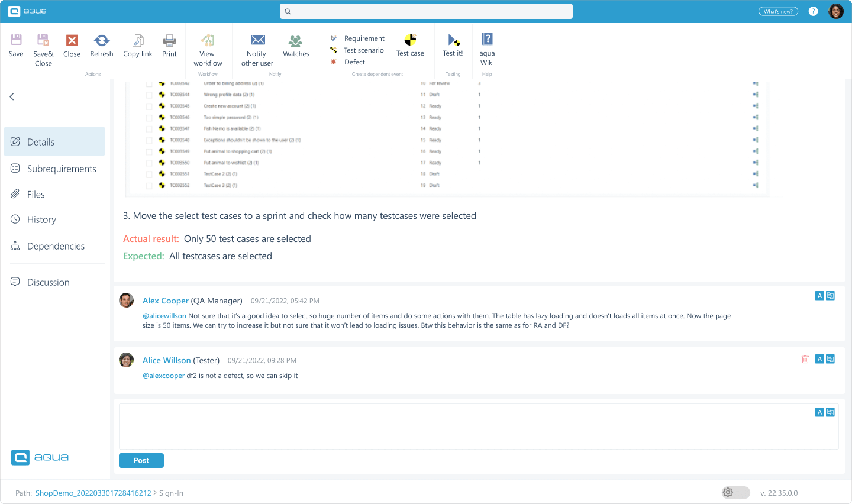Click the Refresh icon
852x504 pixels.
pyautogui.click(x=101, y=41)
